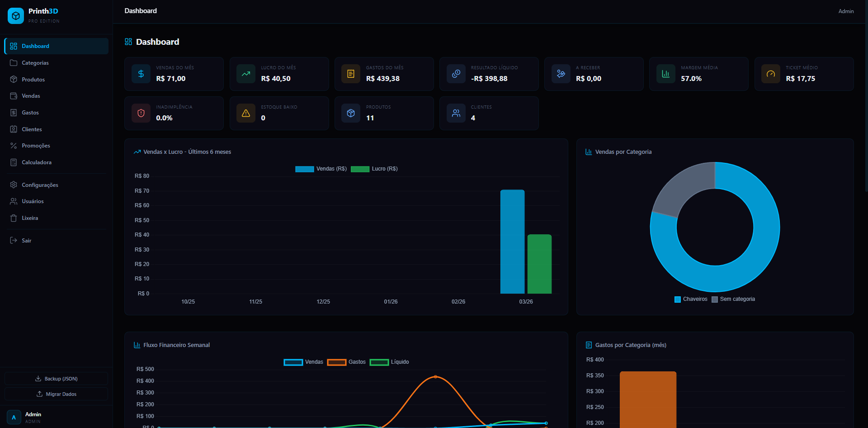
Task: Click the R$ 71,00 Vendas do Mês value
Action: coord(171,79)
